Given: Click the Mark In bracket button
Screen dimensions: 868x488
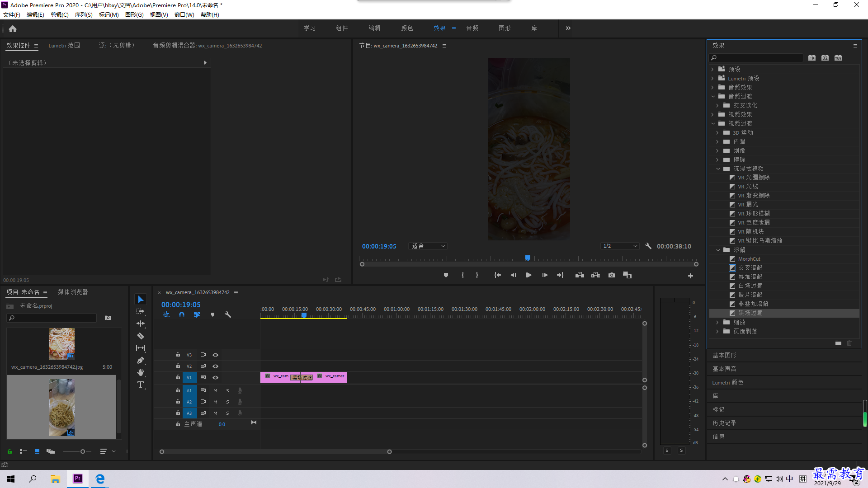Looking at the screenshot, I should 462,275.
